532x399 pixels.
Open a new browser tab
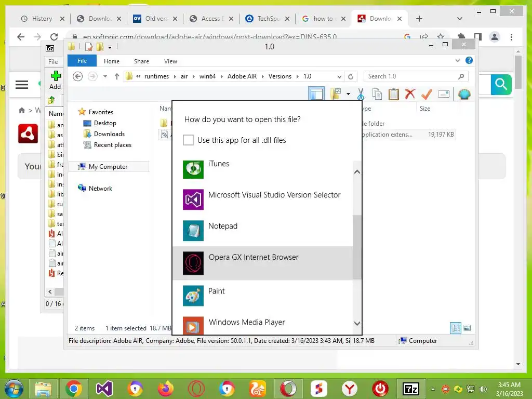point(419,19)
